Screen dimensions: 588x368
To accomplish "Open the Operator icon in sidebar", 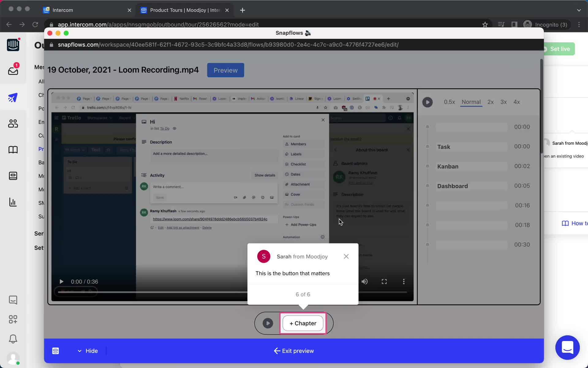I will click(x=13, y=176).
